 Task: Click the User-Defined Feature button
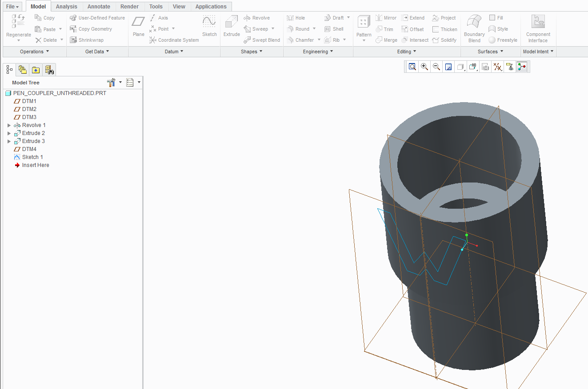(97, 18)
